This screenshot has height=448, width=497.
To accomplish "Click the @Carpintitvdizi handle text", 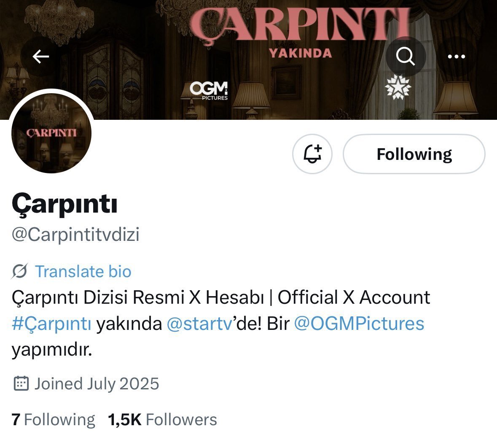I will pyautogui.click(x=75, y=235).
